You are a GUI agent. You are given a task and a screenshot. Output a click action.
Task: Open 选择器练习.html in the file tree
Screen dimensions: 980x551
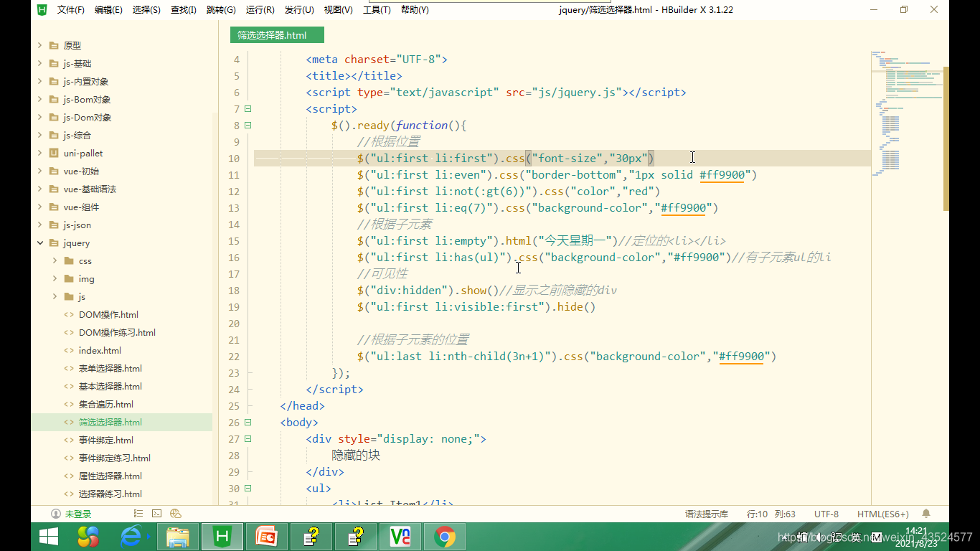coord(110,494)
